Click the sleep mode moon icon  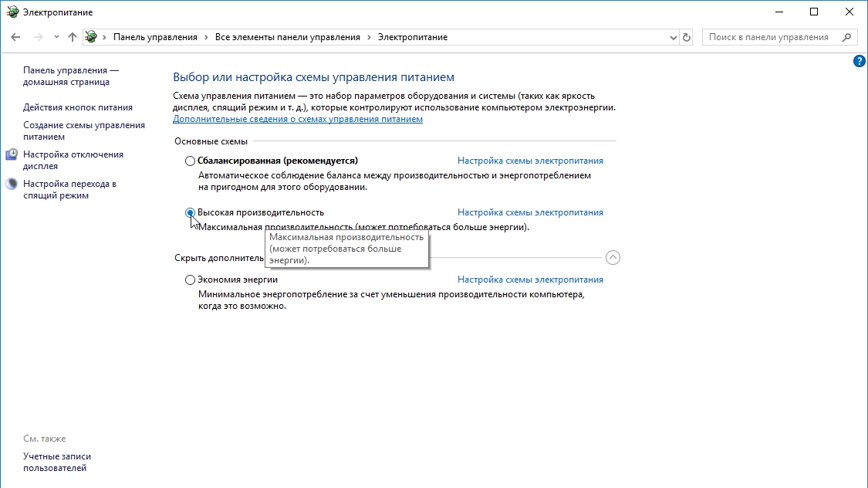[12, 184]
